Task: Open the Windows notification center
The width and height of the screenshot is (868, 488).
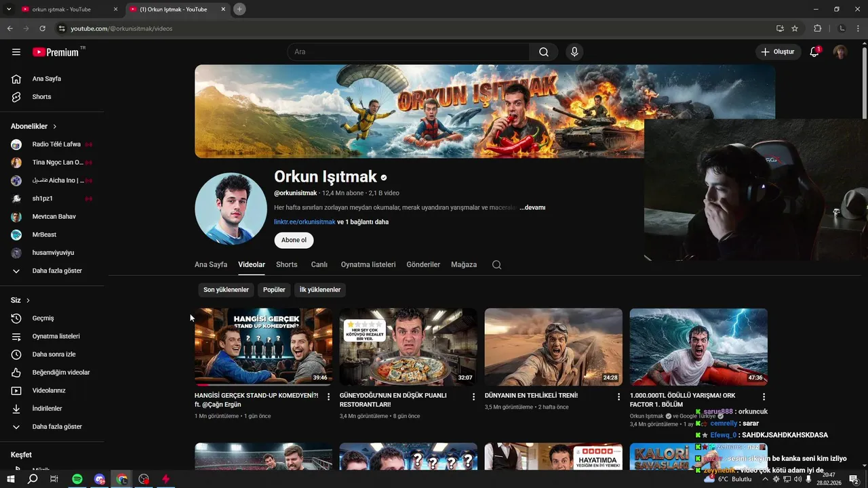Action: (x=854, y=479)
